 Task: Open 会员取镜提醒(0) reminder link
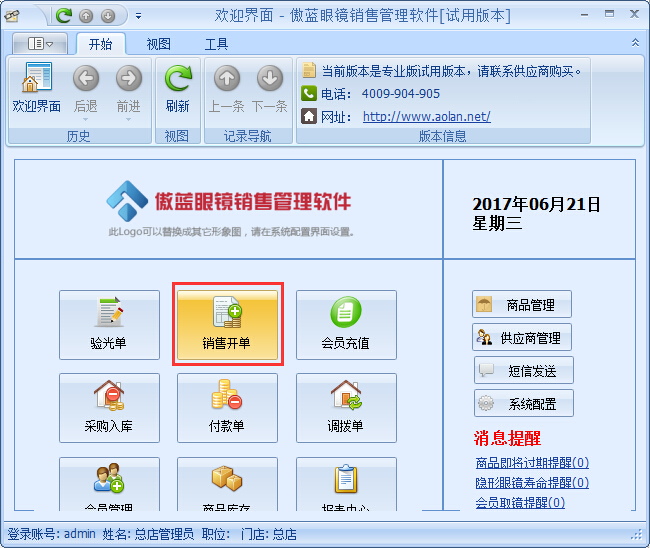520,503
